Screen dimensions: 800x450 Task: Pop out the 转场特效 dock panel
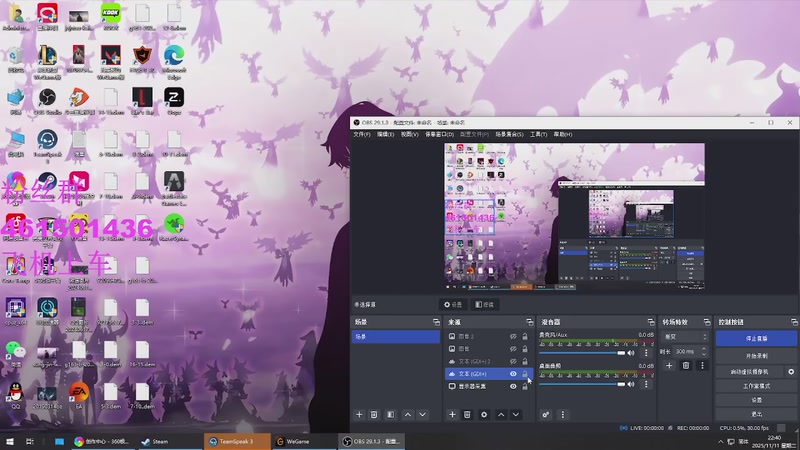click(707, 322)
